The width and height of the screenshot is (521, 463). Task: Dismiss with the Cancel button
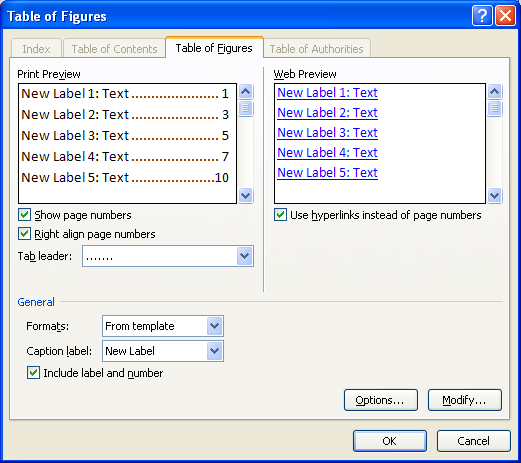tap(474, 441)
